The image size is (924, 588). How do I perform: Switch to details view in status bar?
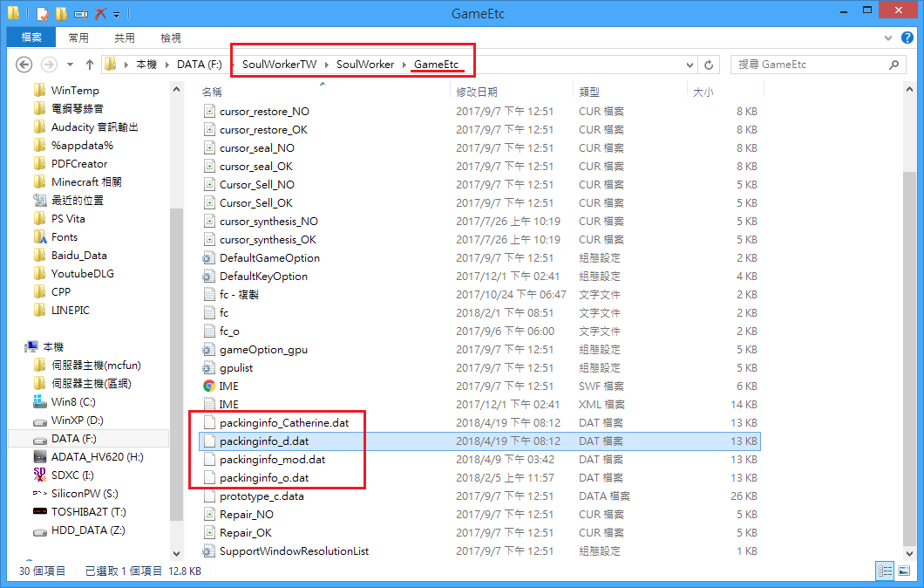coord(885,571)
